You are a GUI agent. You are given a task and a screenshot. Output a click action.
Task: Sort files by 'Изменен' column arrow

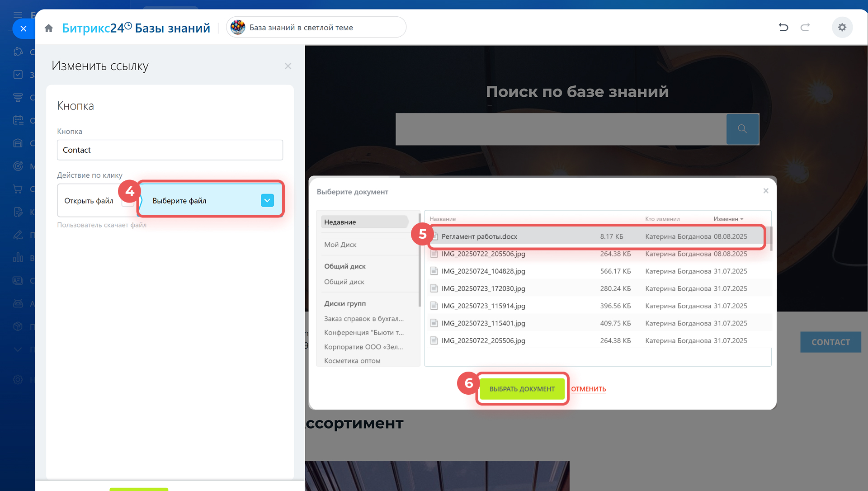point(728,219)
